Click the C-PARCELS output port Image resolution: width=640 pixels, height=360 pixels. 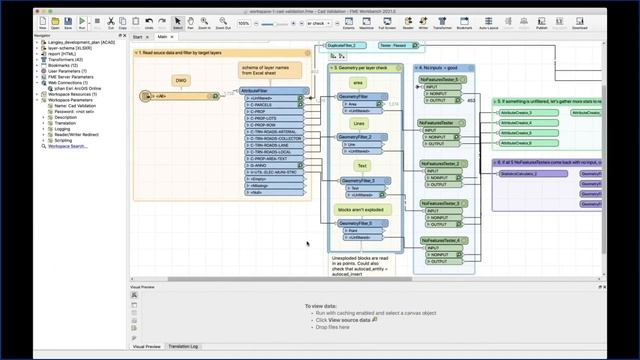point(274,105)
